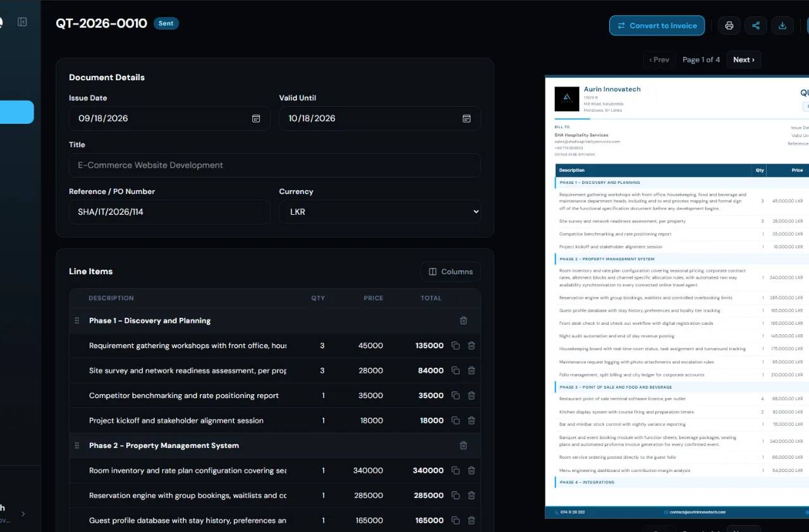
Task: Edit the Title field
Action: click(x=275, y=165)
